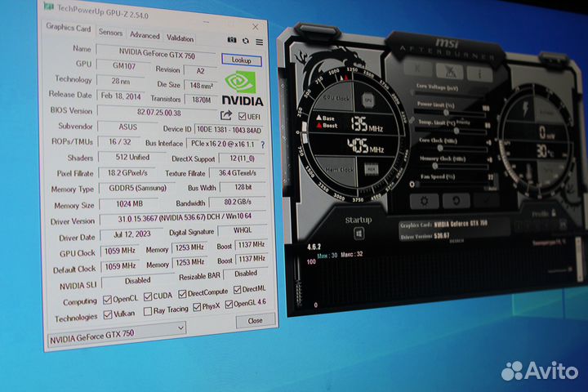The height and width of the screenshot is (392, 588).
Task: Click the Afterburner monitoring graph scrollbar
Action: tap(580, 259)
